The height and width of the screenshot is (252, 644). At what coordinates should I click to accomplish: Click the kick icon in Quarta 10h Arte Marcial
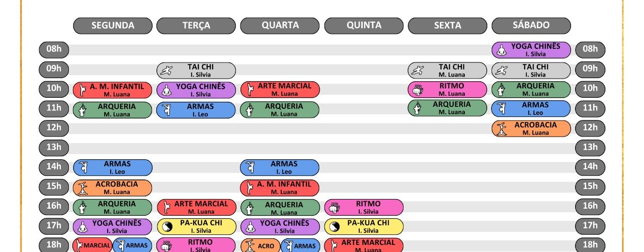[250, 90]
